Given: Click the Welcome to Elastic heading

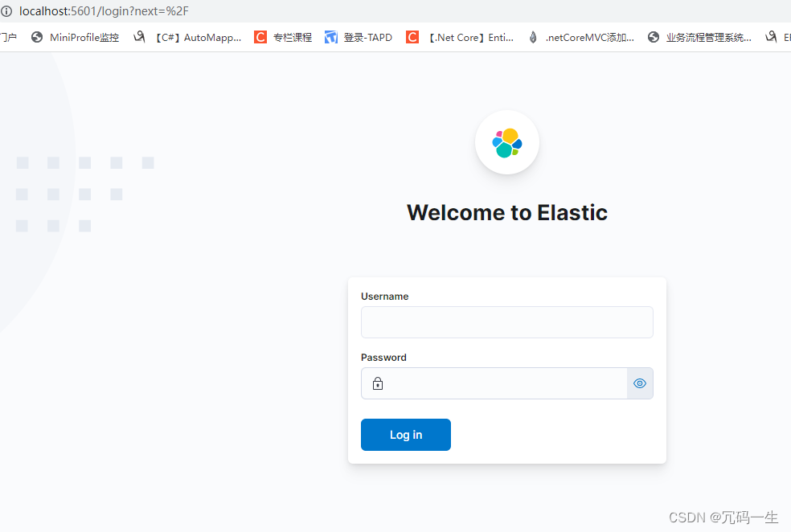Looking at the screenshot, I should (507, 212).
